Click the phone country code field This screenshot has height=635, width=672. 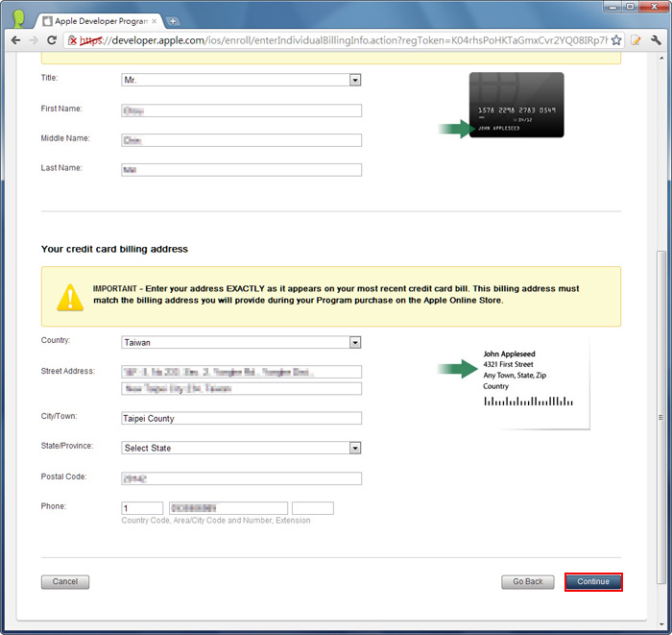142,508
